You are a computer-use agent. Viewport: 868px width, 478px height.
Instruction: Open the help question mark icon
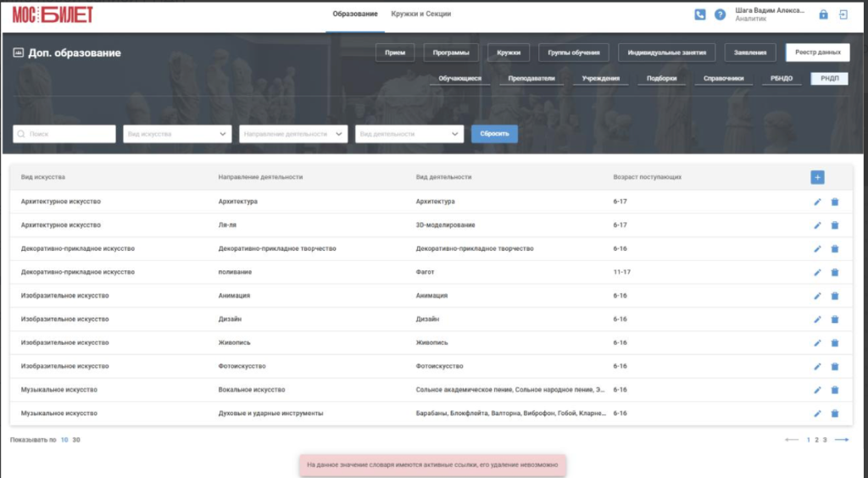coord(720,15)
